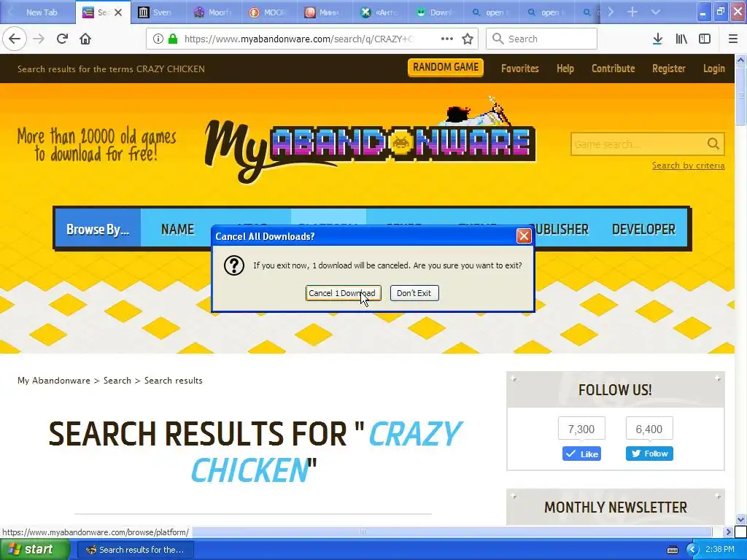The image size is (747, 560).
Task: Click the Search breadcrumb link
Action: click(x=117, y=381)
